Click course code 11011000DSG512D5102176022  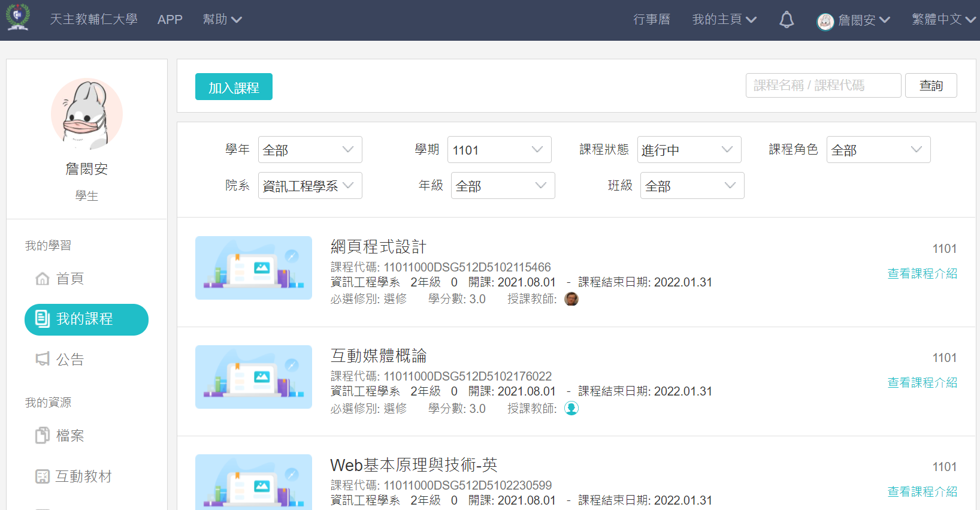pos(467,376)
